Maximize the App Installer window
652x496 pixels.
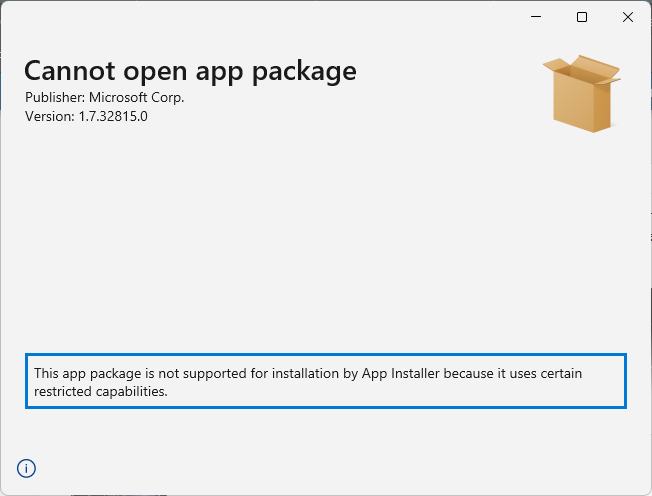tap(582, 17)
